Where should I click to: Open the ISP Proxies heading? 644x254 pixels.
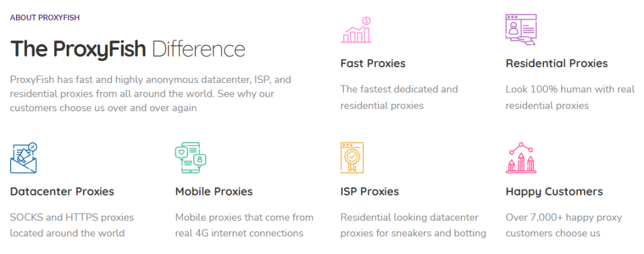coord(370,191)
